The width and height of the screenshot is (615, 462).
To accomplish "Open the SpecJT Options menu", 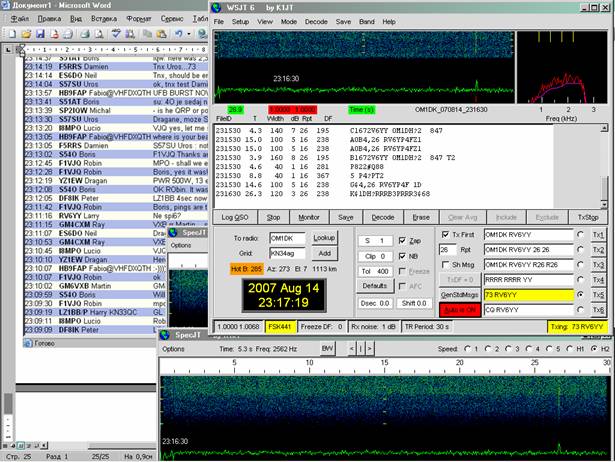I will click(x=173, y=349).
